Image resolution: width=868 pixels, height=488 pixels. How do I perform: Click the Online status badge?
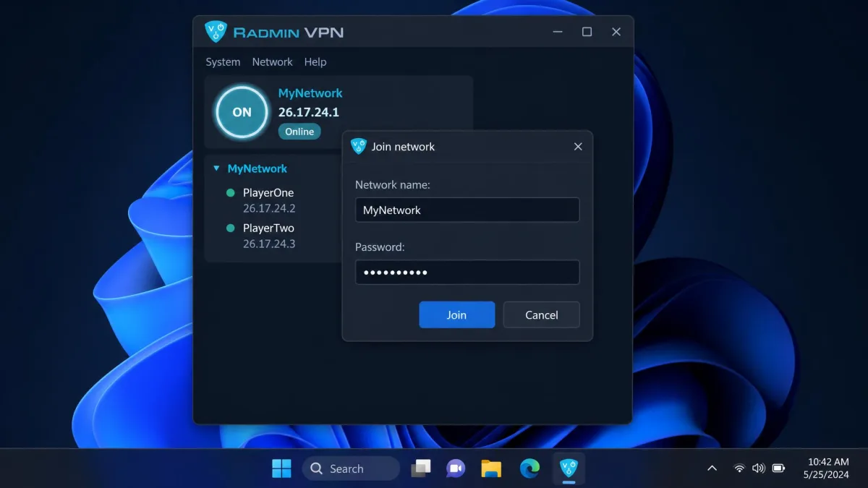pos(299,132)
